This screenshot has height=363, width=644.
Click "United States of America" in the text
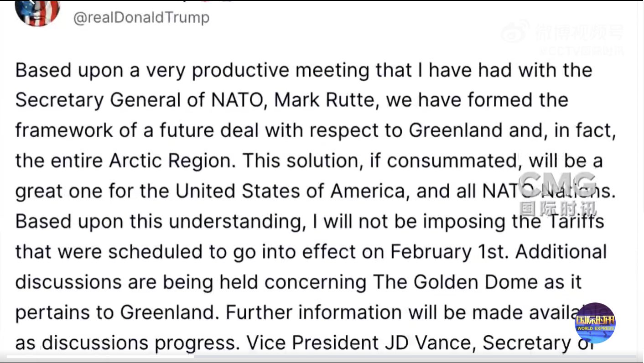point(290,192)
